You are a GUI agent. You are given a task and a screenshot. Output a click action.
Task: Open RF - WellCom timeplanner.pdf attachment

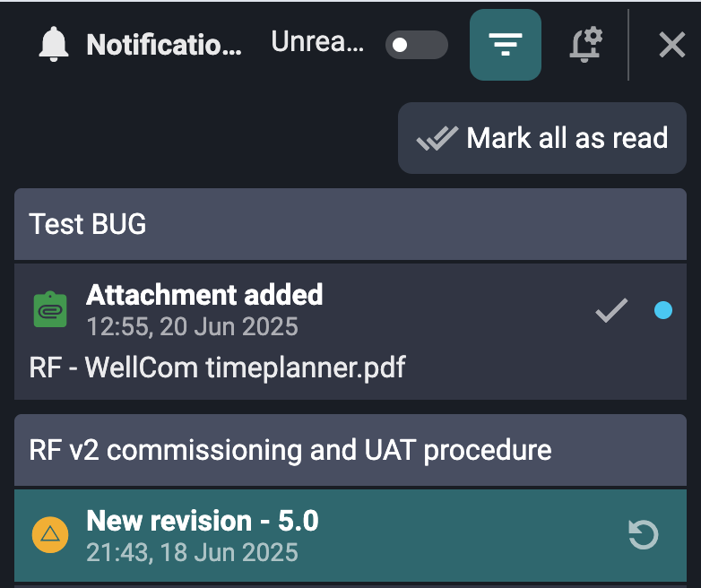click(x=217, y=367)
